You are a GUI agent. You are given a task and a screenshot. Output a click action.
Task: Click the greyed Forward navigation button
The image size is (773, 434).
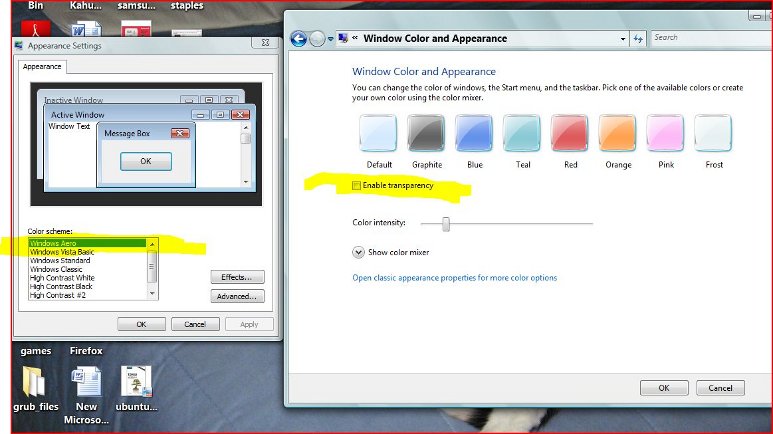point(317,38)
